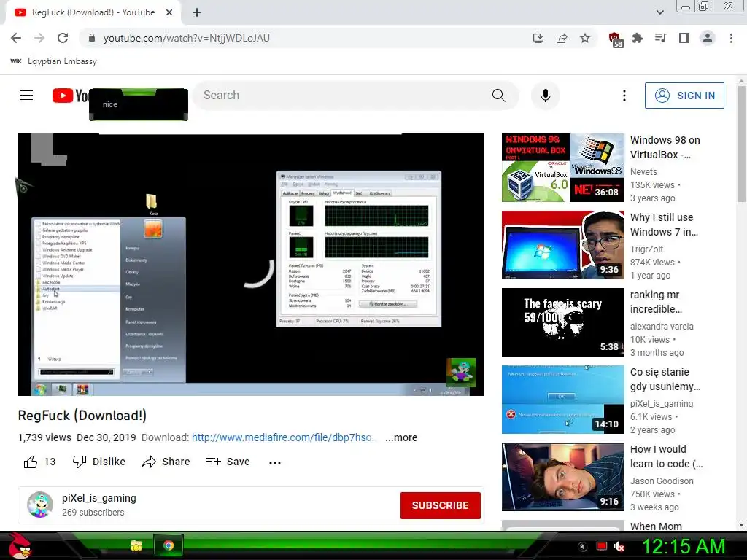Select the video title RegFuck (Download!)

tap(82, 415)
